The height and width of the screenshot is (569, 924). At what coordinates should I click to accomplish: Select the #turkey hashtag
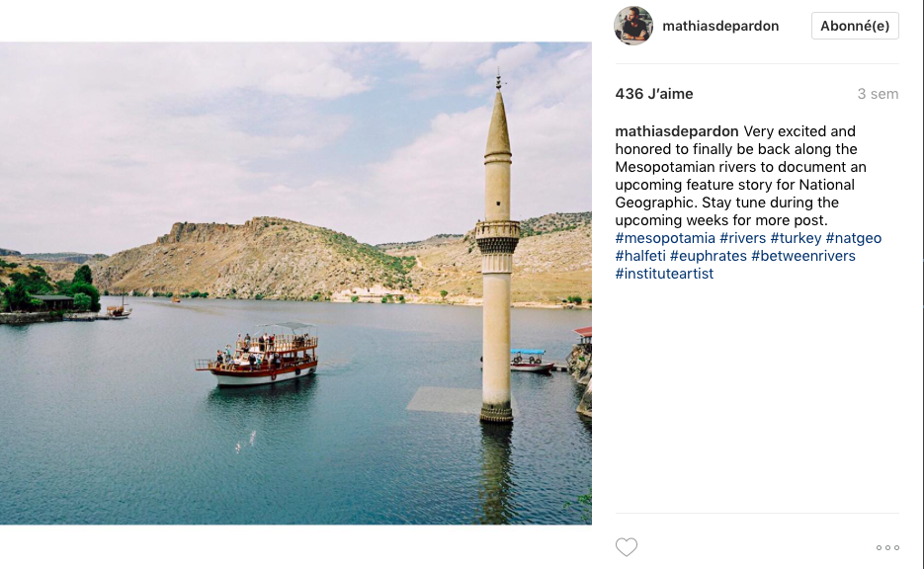(796, 238)
